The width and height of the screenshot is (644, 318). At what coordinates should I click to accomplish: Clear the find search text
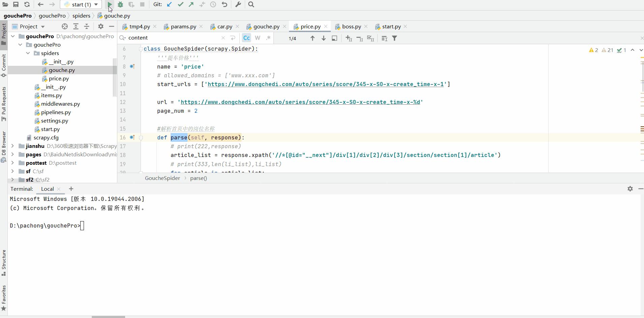(223, 38)
